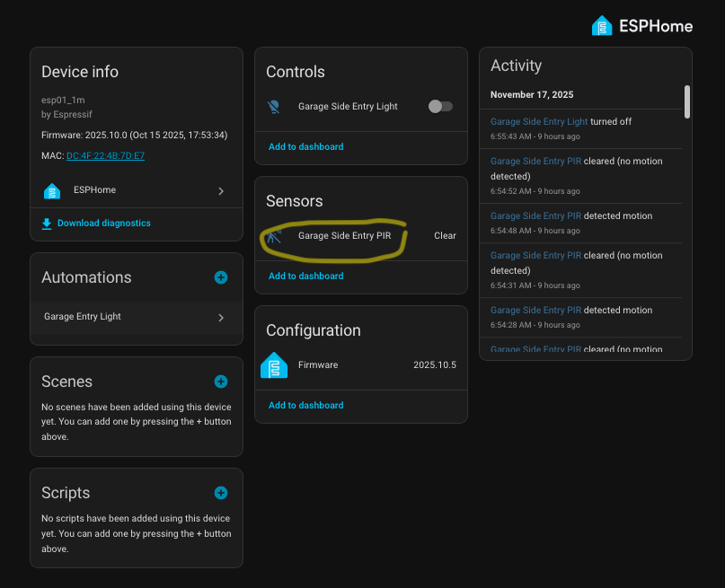The width and height of the screenshot is (725, 588).
Task: Click the Garage Side Entry Light bulb icon
Action: click(x=274, y=107)
